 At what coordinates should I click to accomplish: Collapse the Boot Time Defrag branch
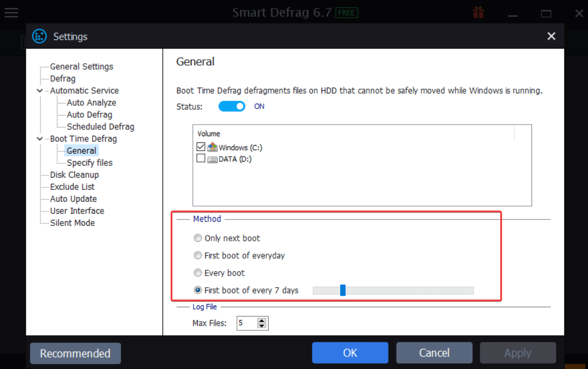coord(39,138)
